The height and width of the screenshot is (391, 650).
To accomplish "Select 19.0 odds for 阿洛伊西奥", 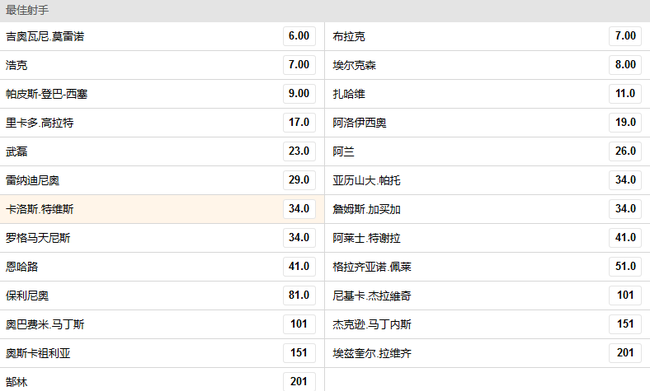I will pyautogui.click(x=625, y=123).
